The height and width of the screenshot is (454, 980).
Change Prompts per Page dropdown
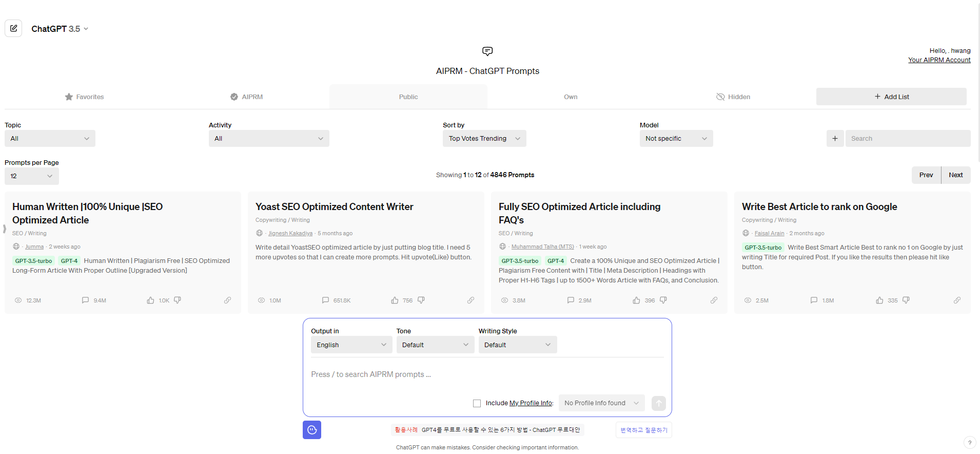pyautogui.click(x=32, y=176)
